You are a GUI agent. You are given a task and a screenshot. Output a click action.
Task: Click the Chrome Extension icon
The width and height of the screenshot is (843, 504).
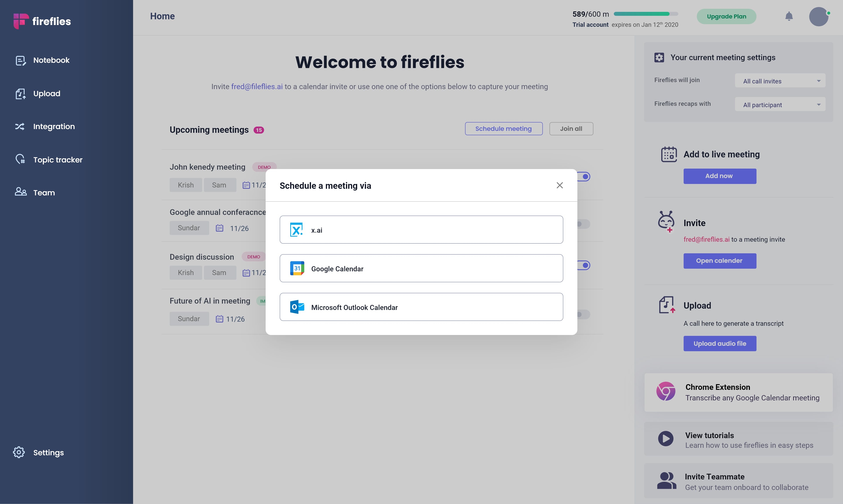666,391
